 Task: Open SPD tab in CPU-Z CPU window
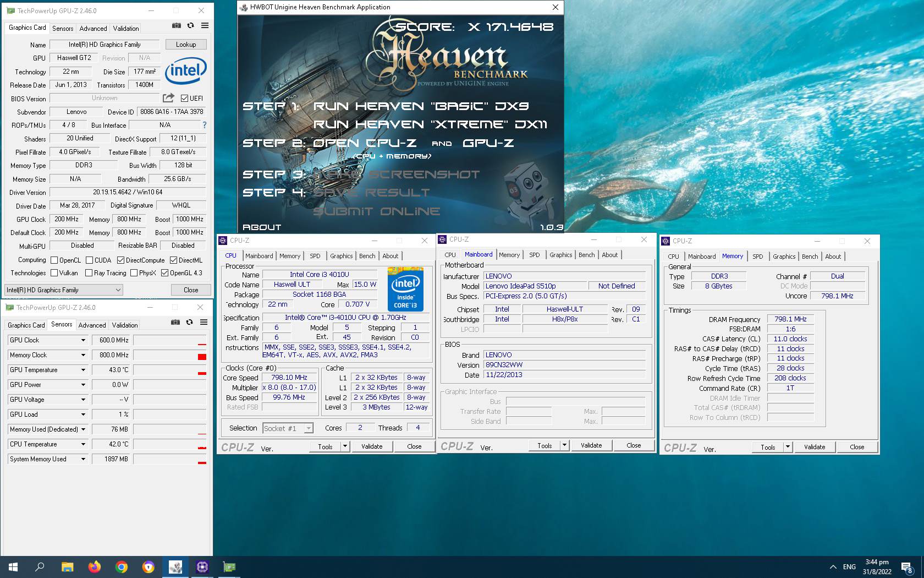[315, 256]
